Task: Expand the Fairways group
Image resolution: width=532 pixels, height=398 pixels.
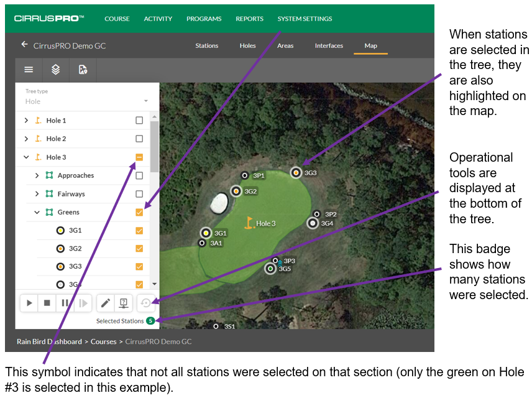Action: (x=37, y=194)
